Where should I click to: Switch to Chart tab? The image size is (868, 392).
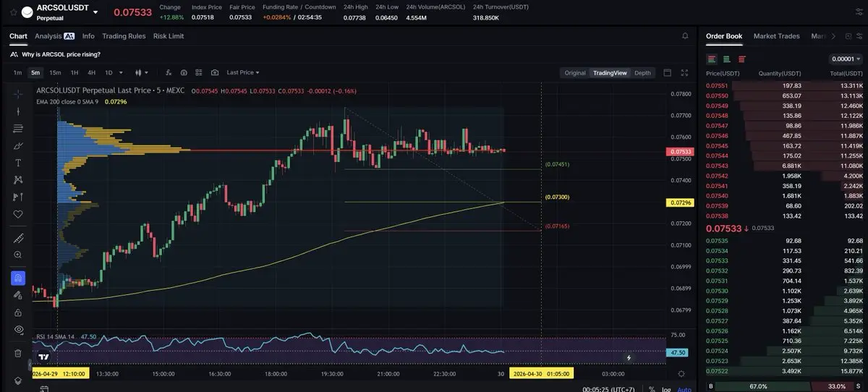click(18, 35)
